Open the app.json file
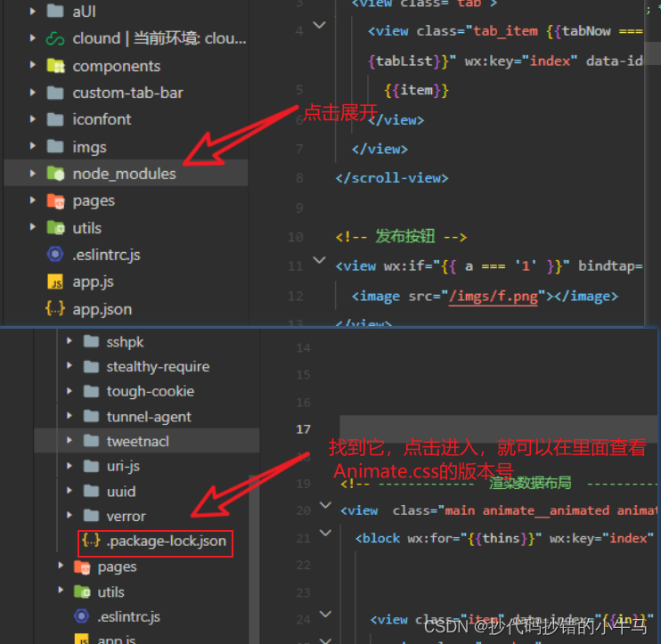This screenshot has width=661, height=644. click(102, 309)
